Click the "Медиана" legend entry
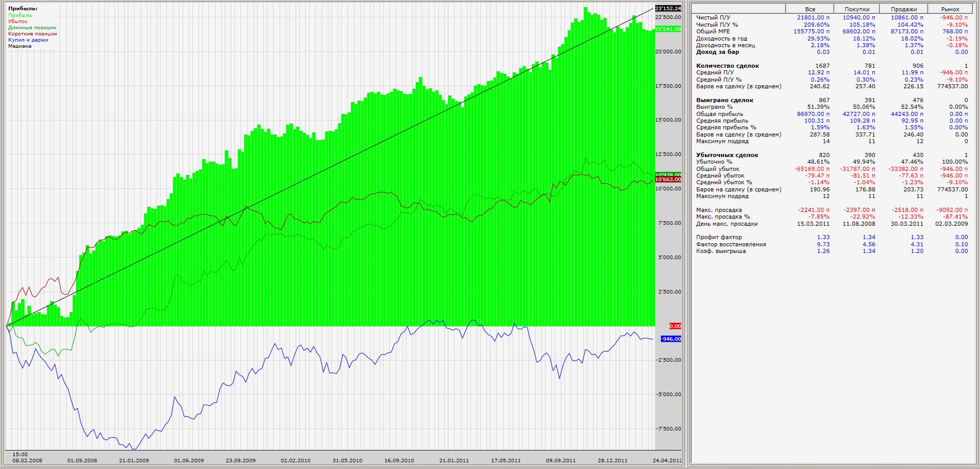The height and width of the screenshot is (469, 980). click(20, 46)
